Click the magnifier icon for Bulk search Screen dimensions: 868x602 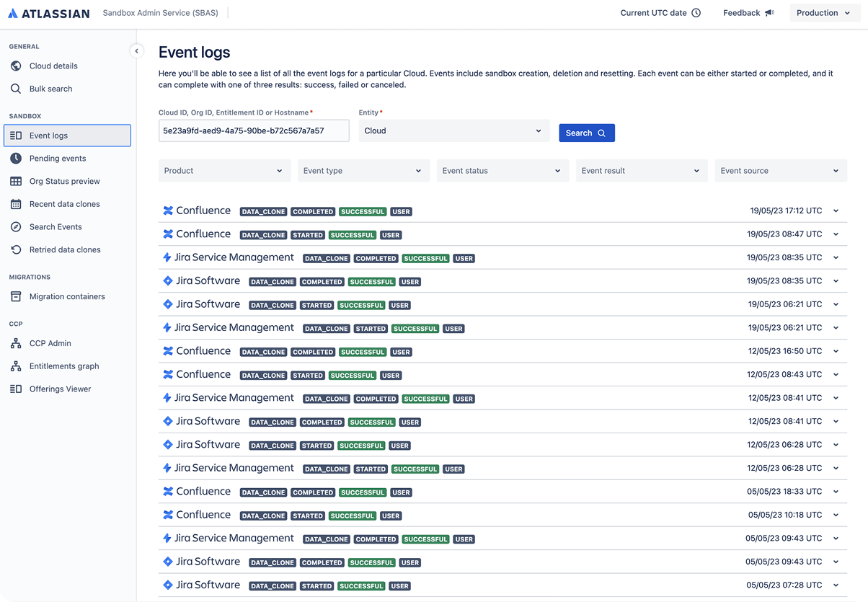pyautogui.click(x=16, y=89)
